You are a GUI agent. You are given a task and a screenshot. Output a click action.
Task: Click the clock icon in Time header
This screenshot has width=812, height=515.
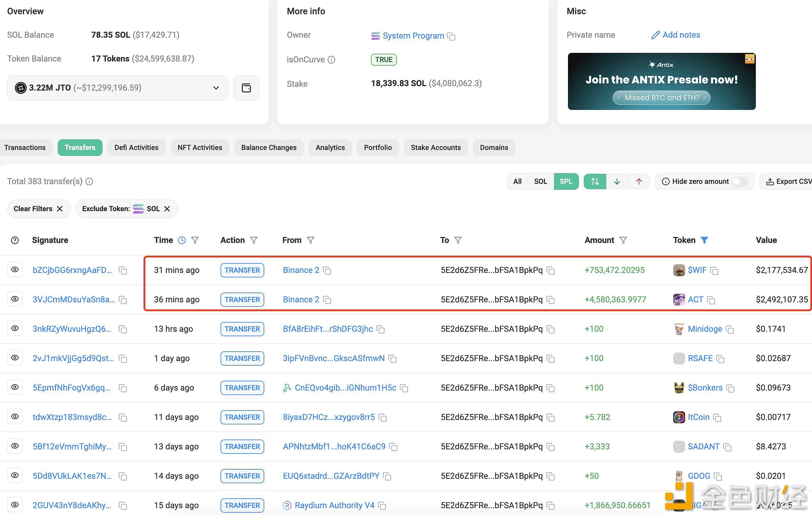(182, 240)
